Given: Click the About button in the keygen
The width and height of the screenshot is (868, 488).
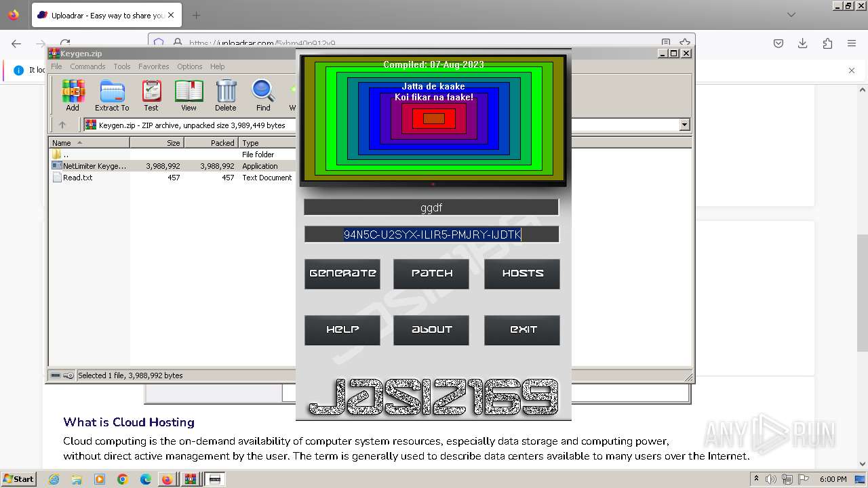Looking at the screenshot, I should (x=431, y=330).
